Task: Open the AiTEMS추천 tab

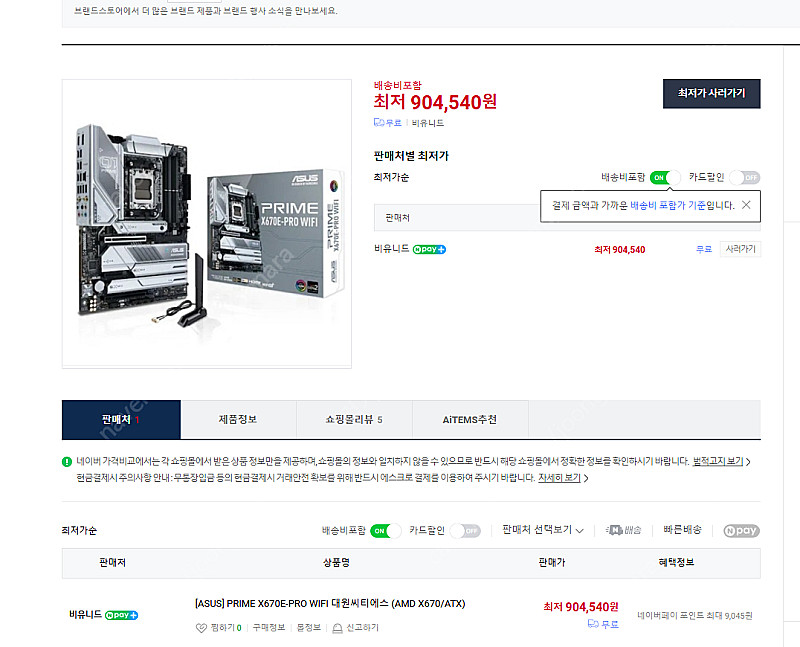Action: pyautogui.click(x=469, y=419)
